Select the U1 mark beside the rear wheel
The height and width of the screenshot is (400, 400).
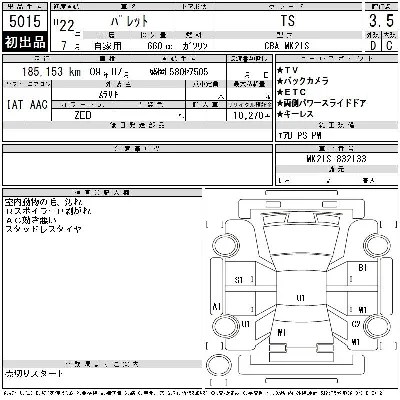[246, 324]
